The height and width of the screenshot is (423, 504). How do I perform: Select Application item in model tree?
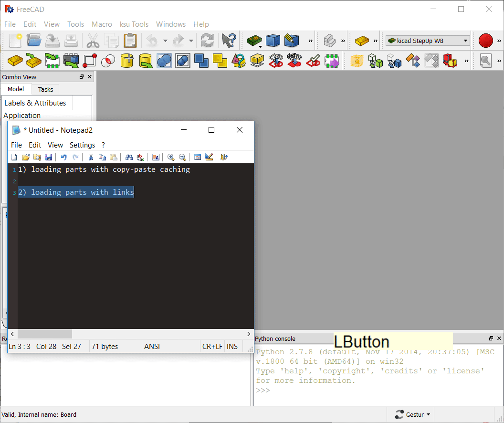(x=22, y=116)
